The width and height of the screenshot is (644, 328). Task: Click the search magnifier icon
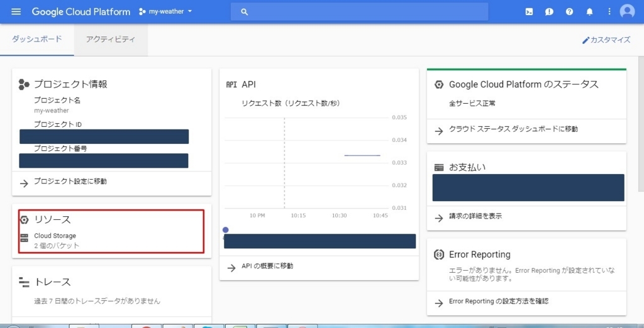coord(245,12)
